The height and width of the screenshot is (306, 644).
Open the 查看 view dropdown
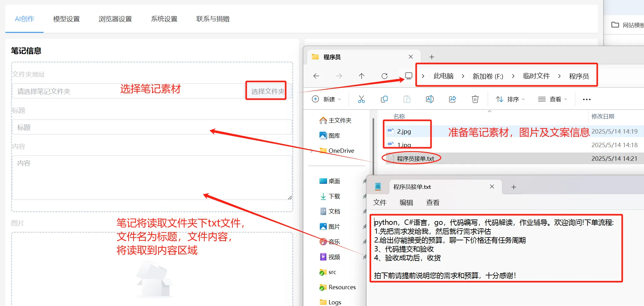(x=552, y=99)
